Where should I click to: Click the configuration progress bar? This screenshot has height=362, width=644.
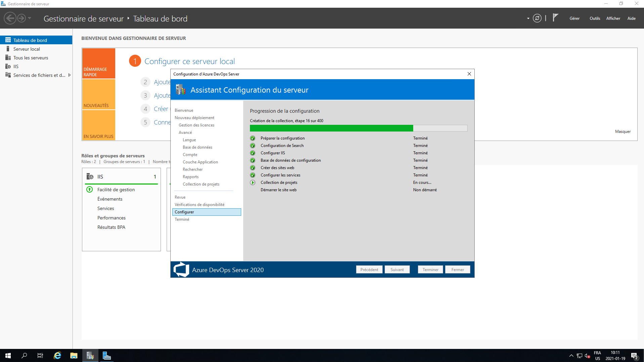coord(358,128)
